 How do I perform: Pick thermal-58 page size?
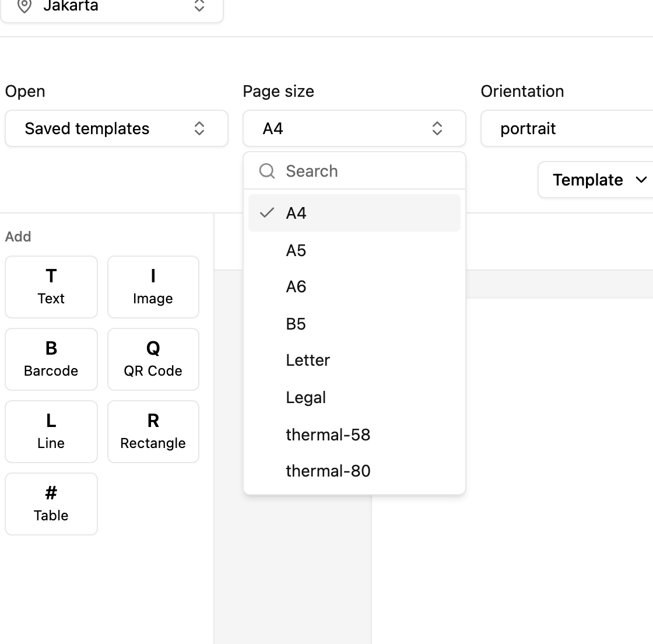click(x=354, y=435)
